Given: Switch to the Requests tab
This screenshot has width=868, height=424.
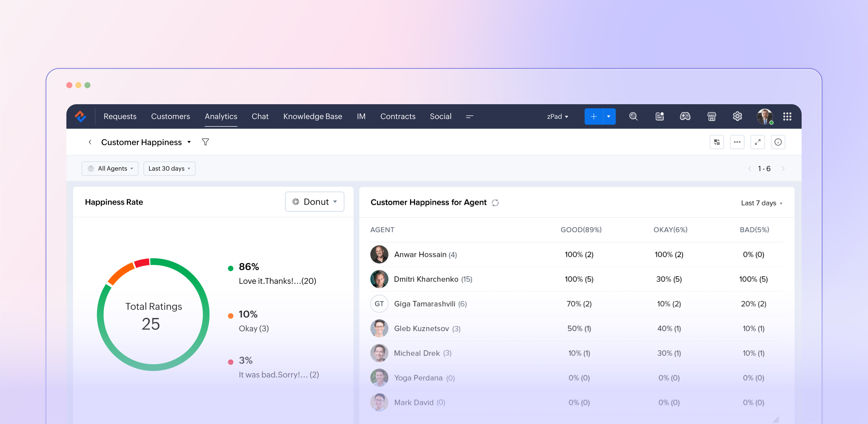Looking at the screenshot, I should (x=120, y=116).
